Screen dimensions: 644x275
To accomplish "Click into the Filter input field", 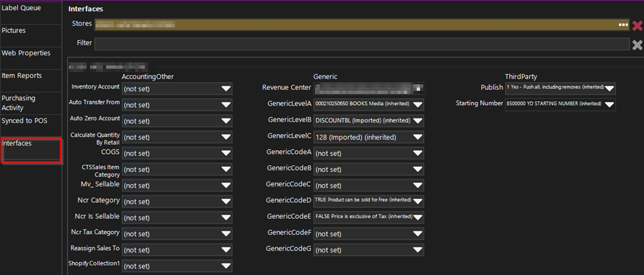I will click(362, 44).
